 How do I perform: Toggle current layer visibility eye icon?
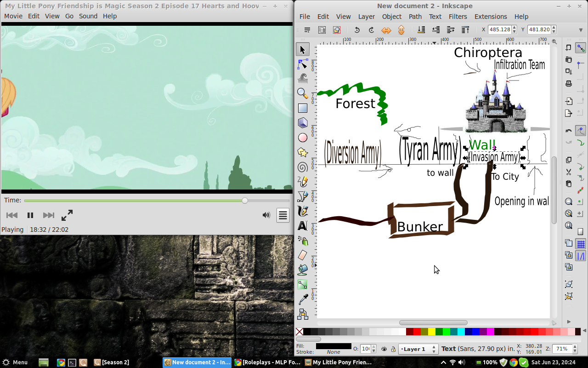pos(384,349)
